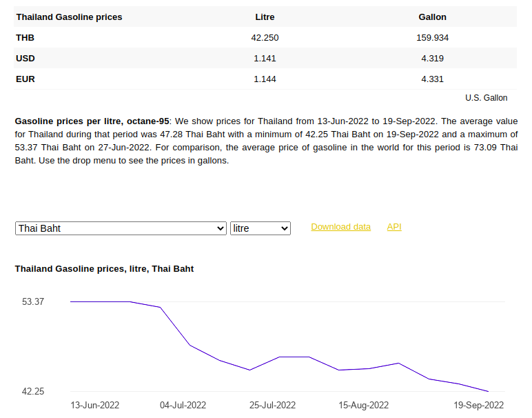Screen dimensions: 532x418
Task: Click the U.S. Gallon note
Action: point(487,98)
